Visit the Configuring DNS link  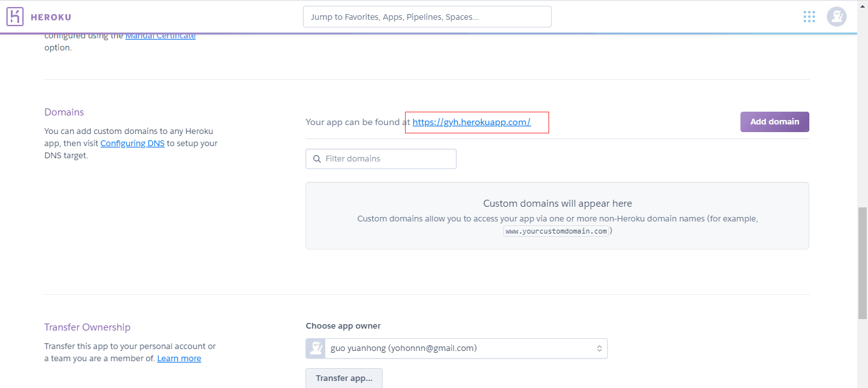point(133,144)
